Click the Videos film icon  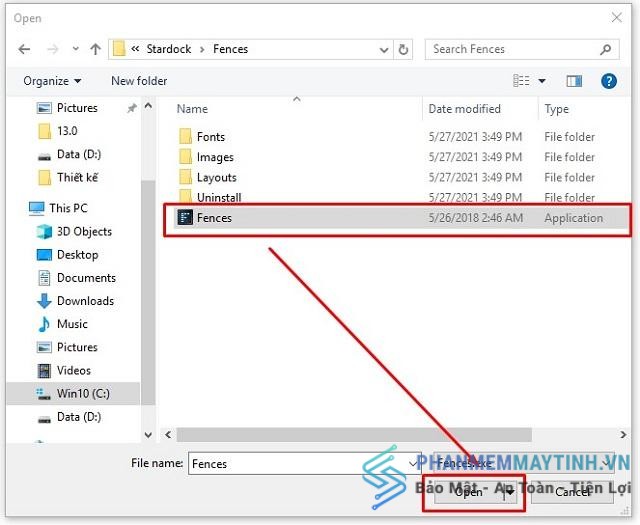coord(44,371)
